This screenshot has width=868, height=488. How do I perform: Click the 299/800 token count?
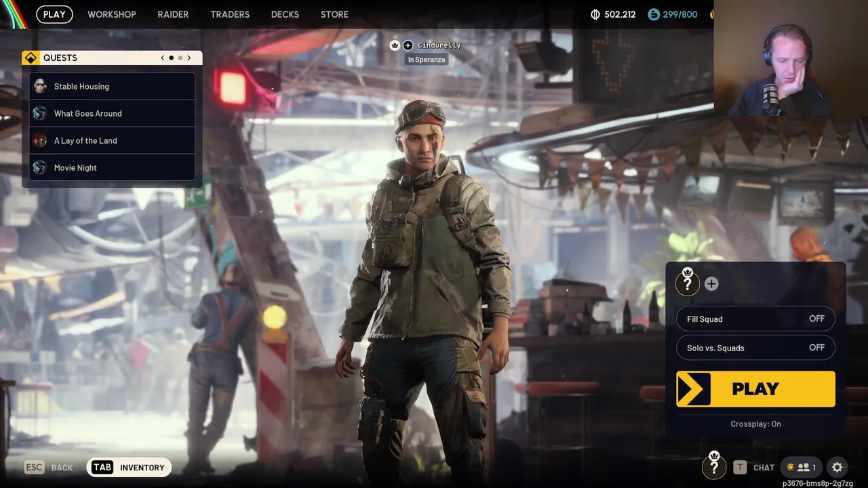point(680,14)
